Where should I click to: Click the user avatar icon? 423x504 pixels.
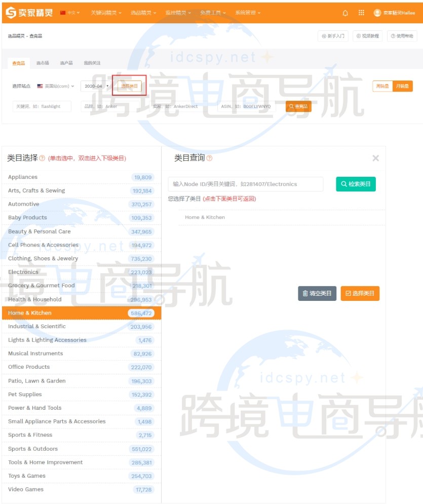point(377,13)
